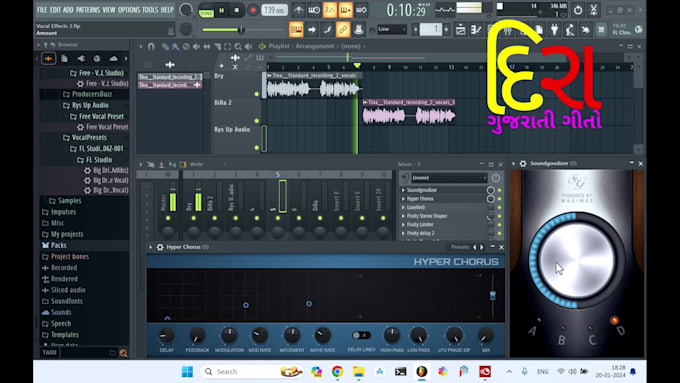Open the shopping cart content library icon
This screenshot has height=383, width=680.
(601, 29)
